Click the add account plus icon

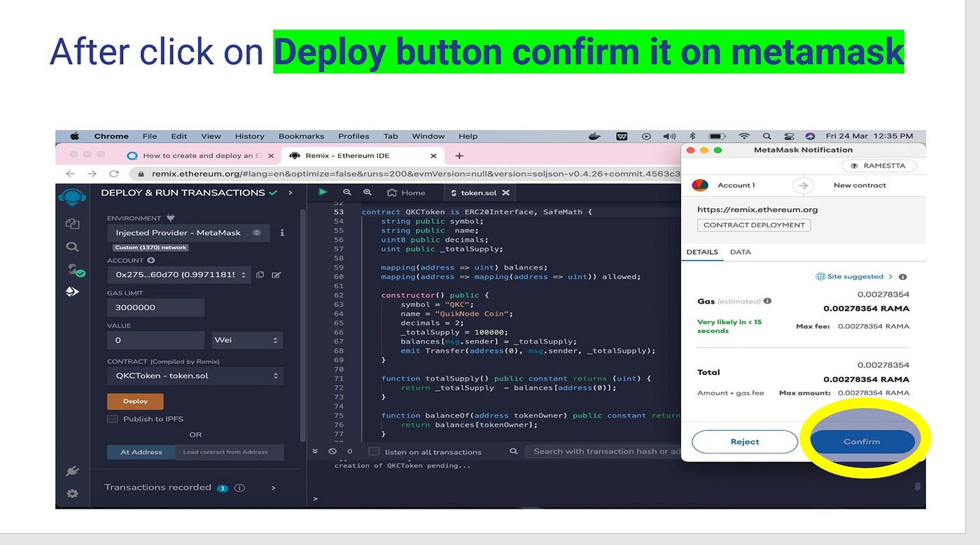(150, 260)
